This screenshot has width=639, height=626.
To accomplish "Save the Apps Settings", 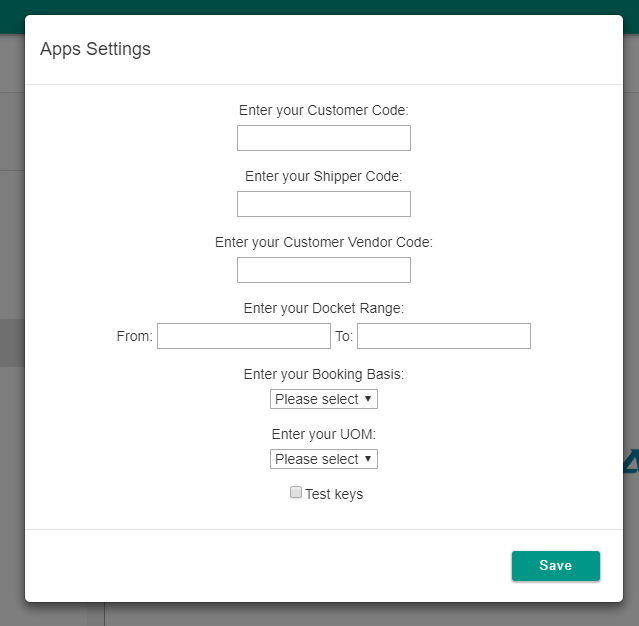I will coord(556,566).
